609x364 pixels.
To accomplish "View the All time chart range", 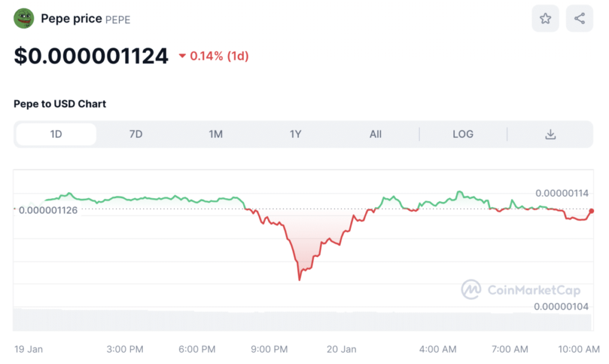I will tap(375, 134).
